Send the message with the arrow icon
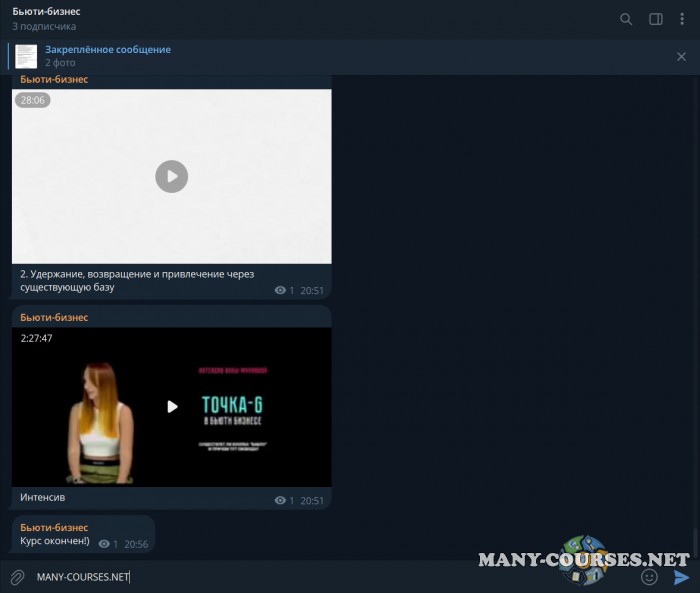Image resolution: width=700 pixels, height=593 pixels. [x=681, y=577]
